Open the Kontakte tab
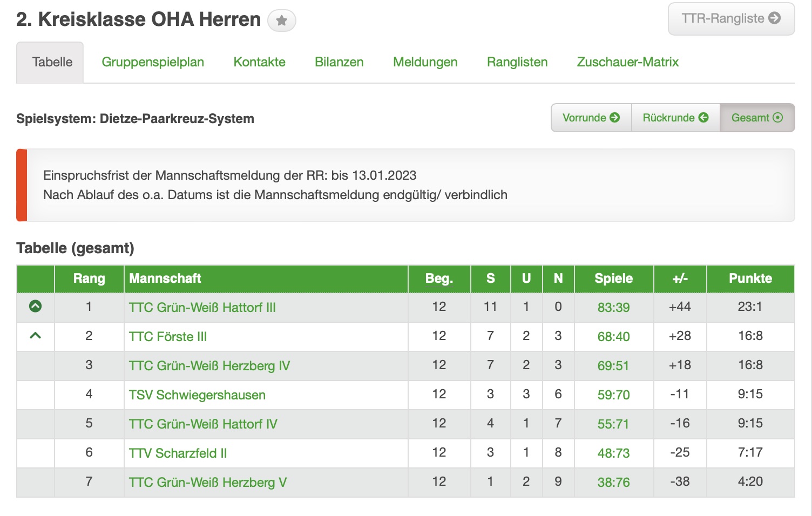Image resolution: width=812 pixels, height=516 pixels. [x=259, y=62]
